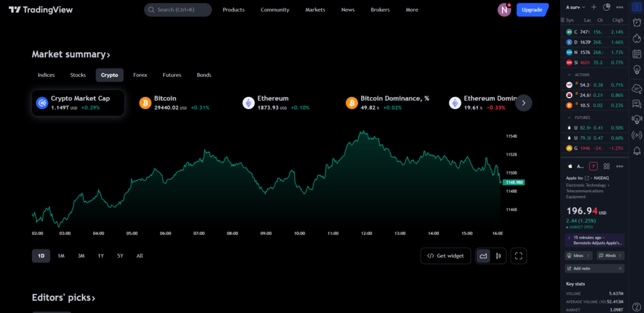Collapse the Actions watchlist section

pyautogui.click(x=569, y=74)
